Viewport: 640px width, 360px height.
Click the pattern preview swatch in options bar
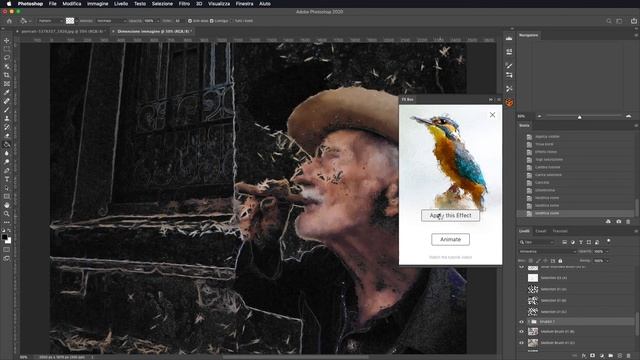70,21
